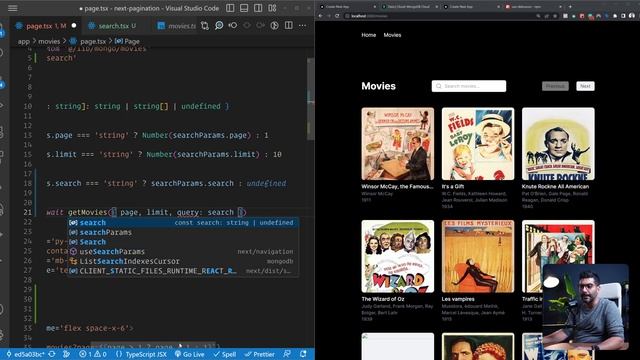
Task: Switch to the movies.ts editor tab
Action: 176,26
